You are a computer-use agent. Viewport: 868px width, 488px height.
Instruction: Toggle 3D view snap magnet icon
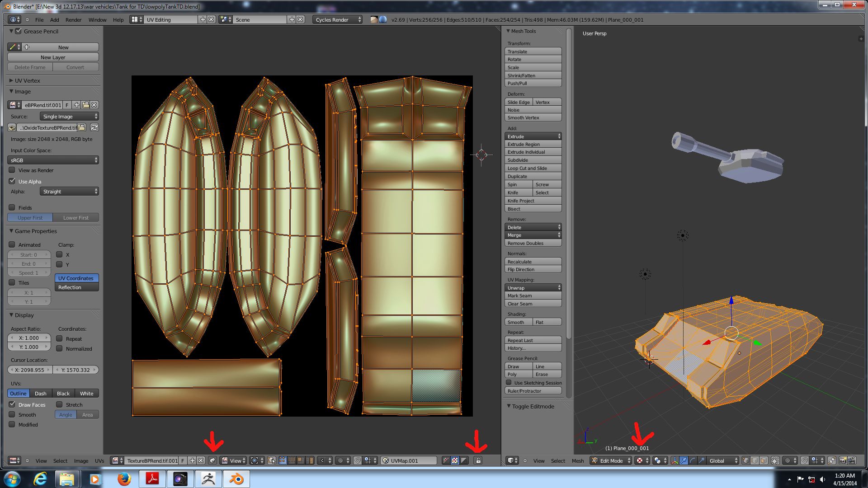804,461
